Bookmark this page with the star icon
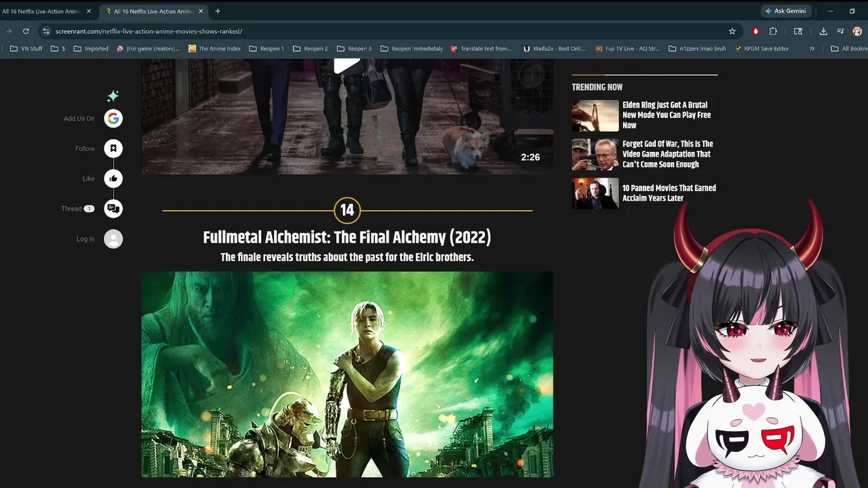 pos(732,31)
